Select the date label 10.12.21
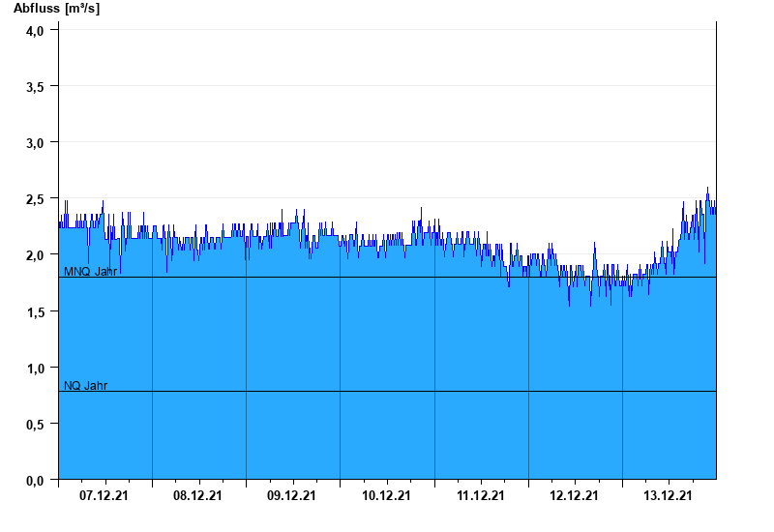This screenshot has height=532, width=774. [386, 495]
